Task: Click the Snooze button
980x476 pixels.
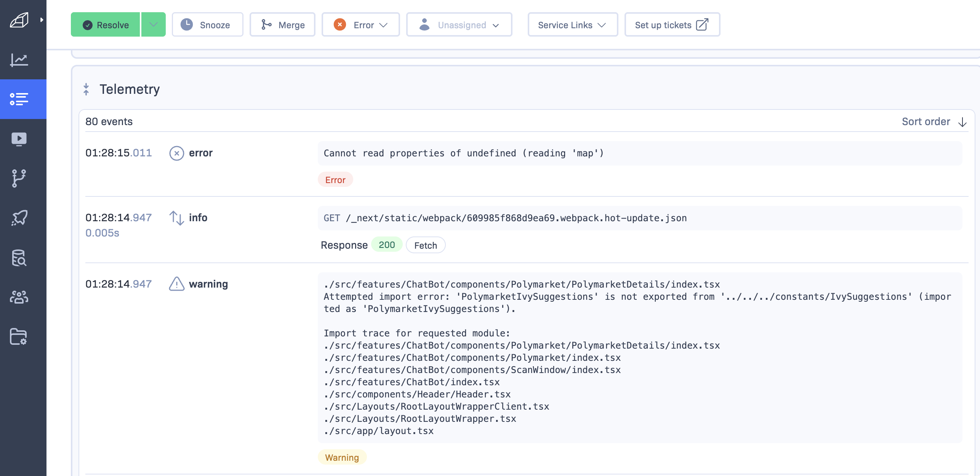Action: [207, 25]
